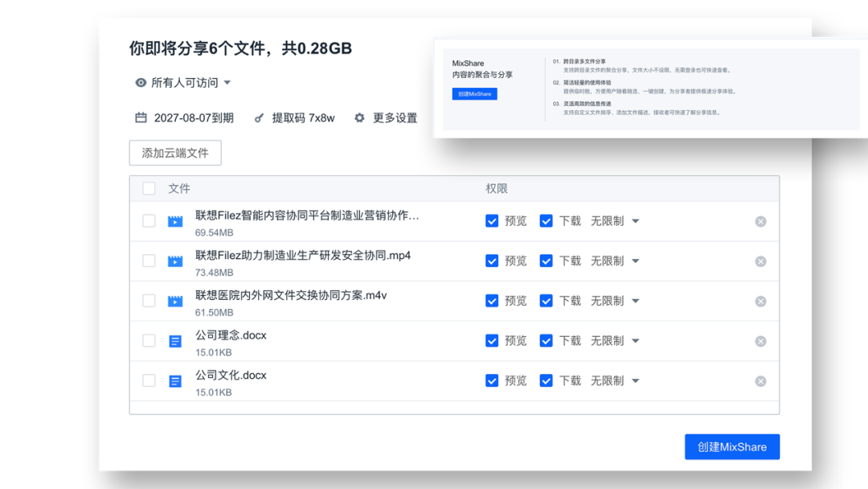Click the 权限 column header
Image resolution: width=868 pixels, height=489 pixels.
coord(497,188)
